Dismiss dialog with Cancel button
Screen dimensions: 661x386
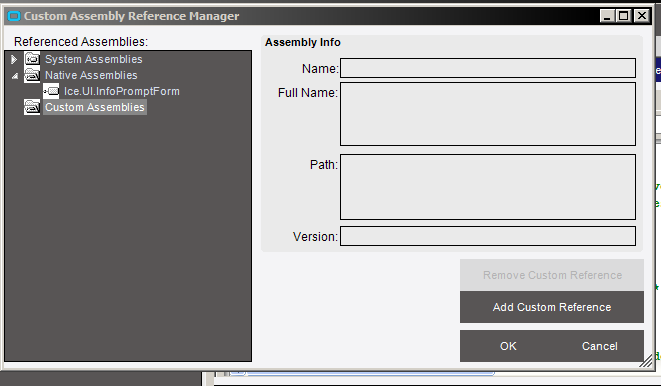pos(599,346)
